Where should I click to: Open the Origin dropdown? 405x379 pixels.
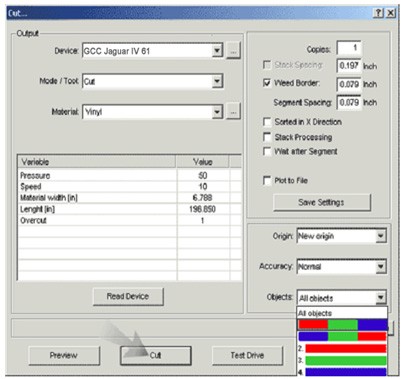tap(380, 236)
